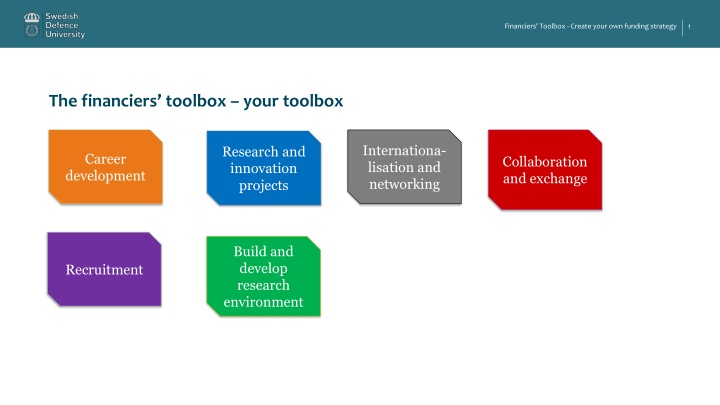Click the slide title 'The financiers' toolbox – your toolbox'

(196, 101)
